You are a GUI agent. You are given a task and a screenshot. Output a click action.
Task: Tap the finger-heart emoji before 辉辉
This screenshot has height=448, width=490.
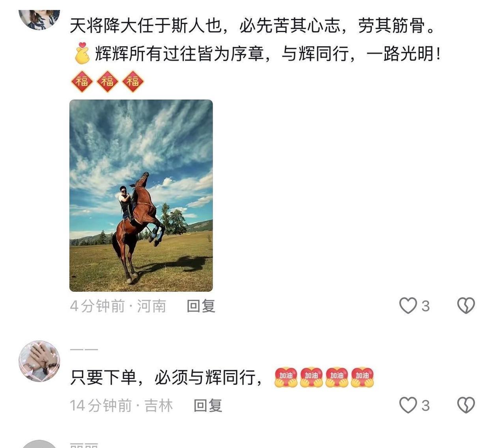[x=82, y=53]
